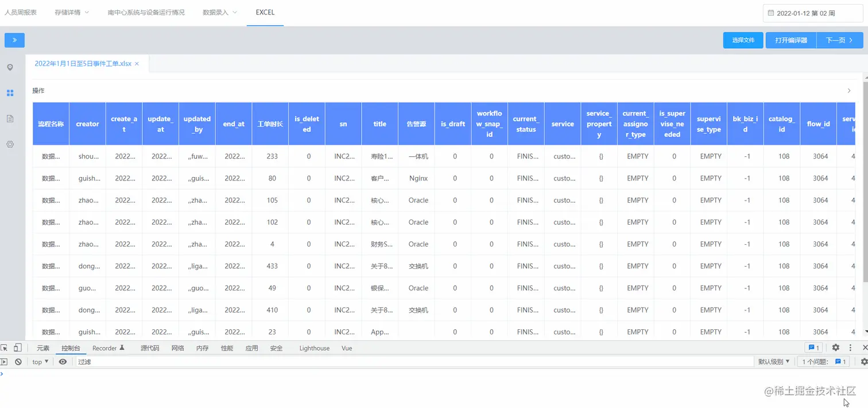
Task: Clear the console with the ban icon
Action: click(18, 361)
